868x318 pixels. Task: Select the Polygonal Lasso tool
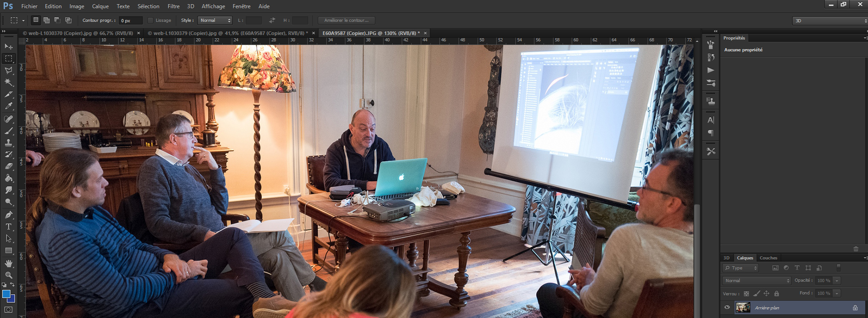[x=9, y=70]
